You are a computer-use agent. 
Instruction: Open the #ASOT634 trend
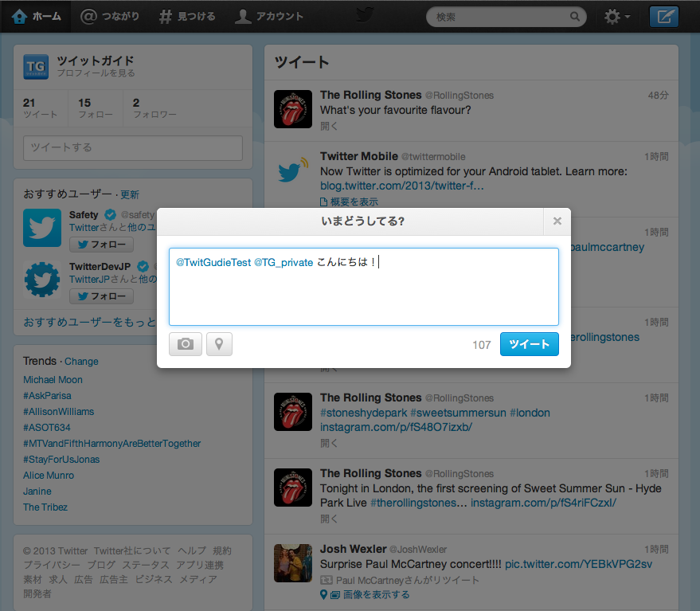click(47, 428)
